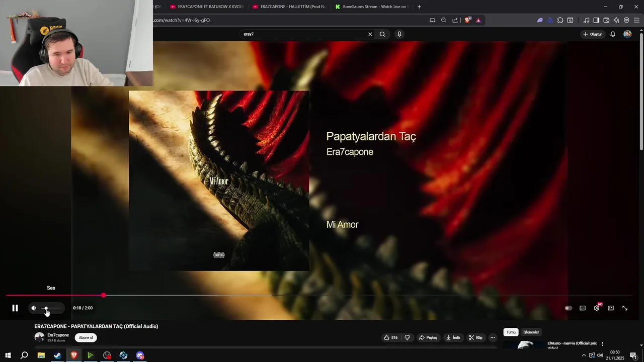Click the Mi Amor album cover art
Image resolution: width=644 pixels, height=362 pixels.
(219, 181)
